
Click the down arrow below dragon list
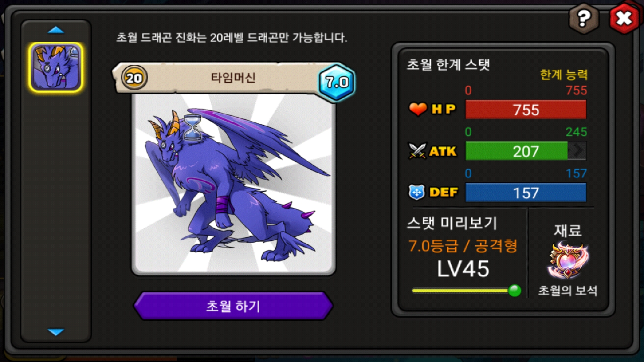(x=56, y=332)
